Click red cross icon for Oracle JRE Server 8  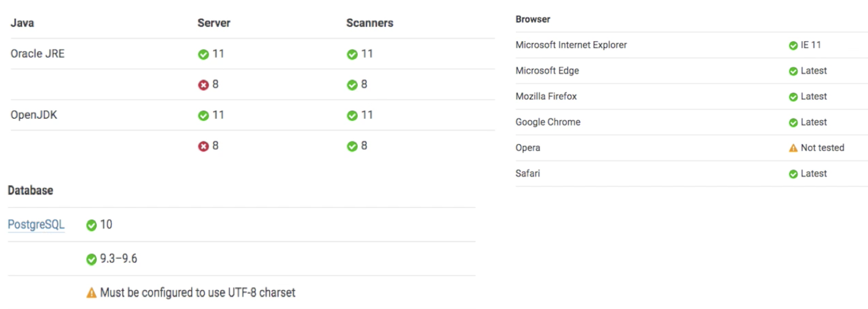203,85
